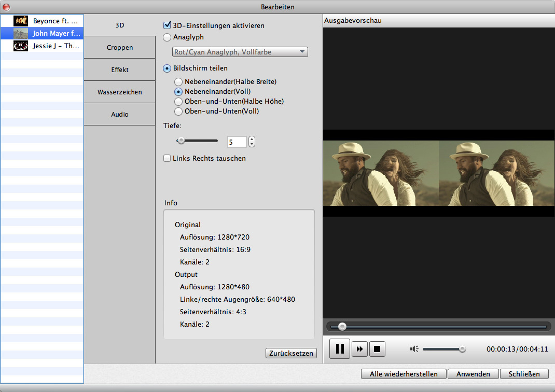Click the 'Auflösung: 1280*480' output line
The image size is (555, 392).
pos(215,287)
